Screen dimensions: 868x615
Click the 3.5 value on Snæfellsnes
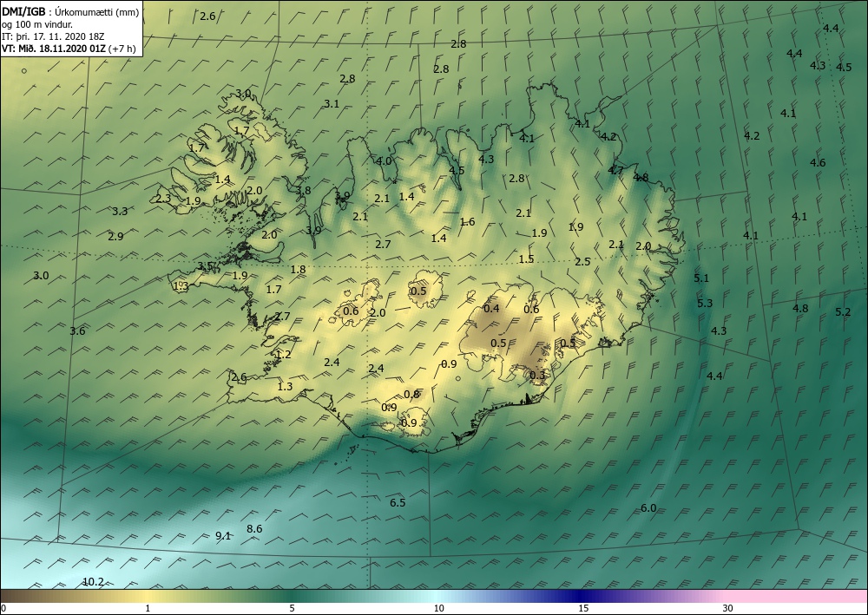pos(206,266)
